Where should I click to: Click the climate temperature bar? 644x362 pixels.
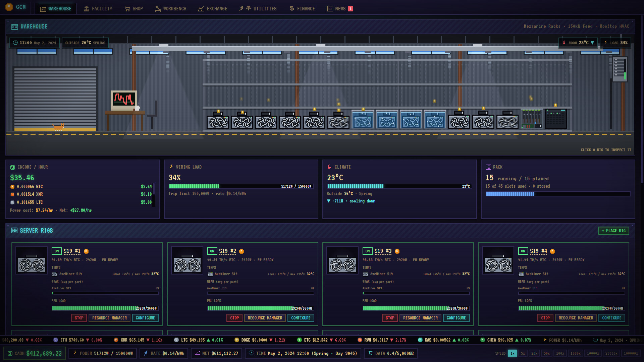point(399,186)
